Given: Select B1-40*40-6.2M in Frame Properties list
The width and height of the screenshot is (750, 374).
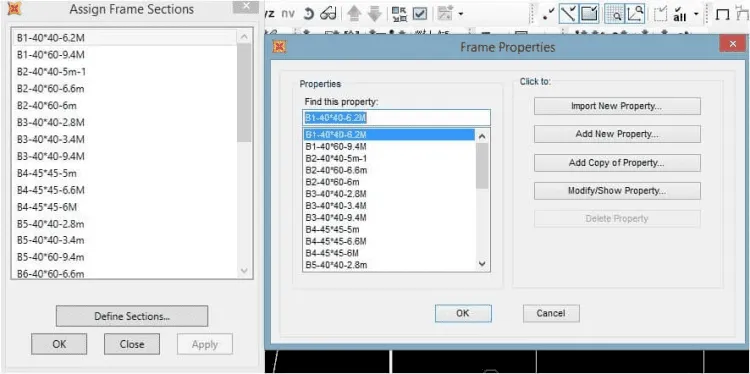Looking at the screenshot, I should click(389, 135).
